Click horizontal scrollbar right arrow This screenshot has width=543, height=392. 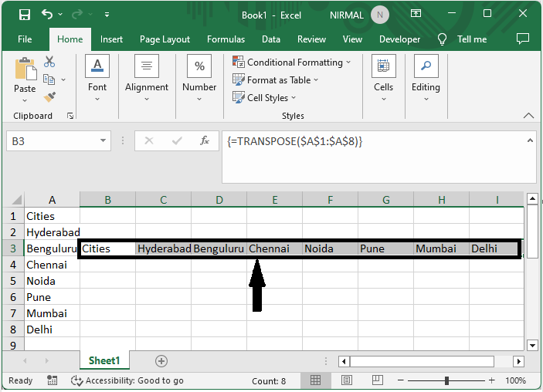point(518,362)
